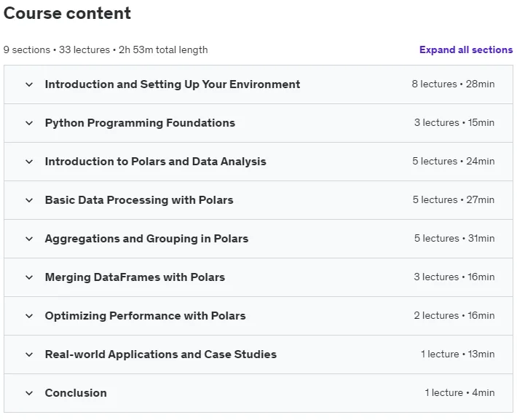
Task: Click chevron beside Basic Data Processing with Polars
Action: tap(29, 200)
